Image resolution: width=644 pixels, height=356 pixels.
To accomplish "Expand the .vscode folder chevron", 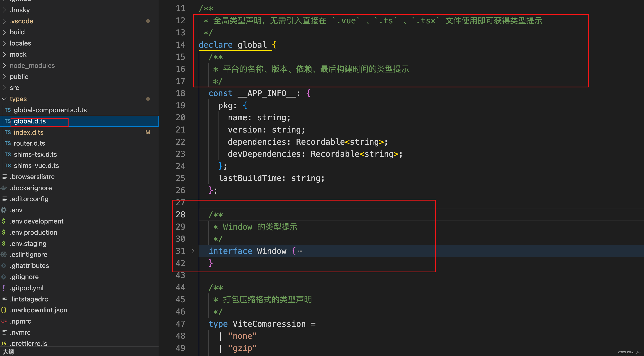I will pos(4,21).
